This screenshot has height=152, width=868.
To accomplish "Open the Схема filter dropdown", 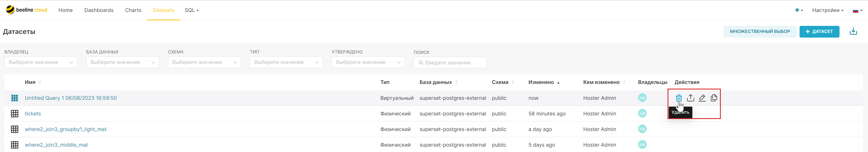I will click(x=205, y=62).
